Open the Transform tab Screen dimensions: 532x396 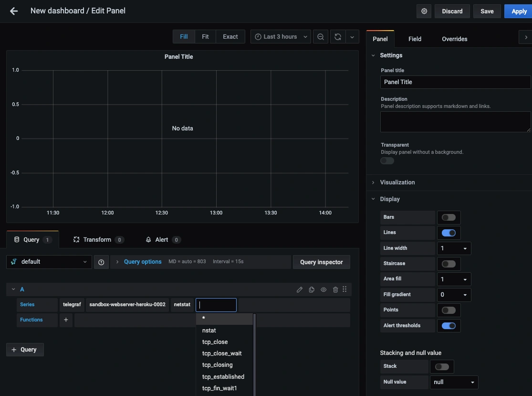point(98,240)
